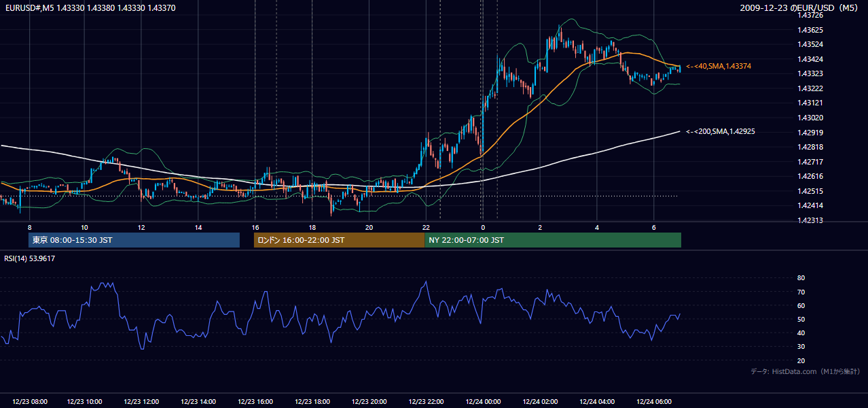
Task: Click price axis value 1.43625
Action: click(x=810, y=30)
